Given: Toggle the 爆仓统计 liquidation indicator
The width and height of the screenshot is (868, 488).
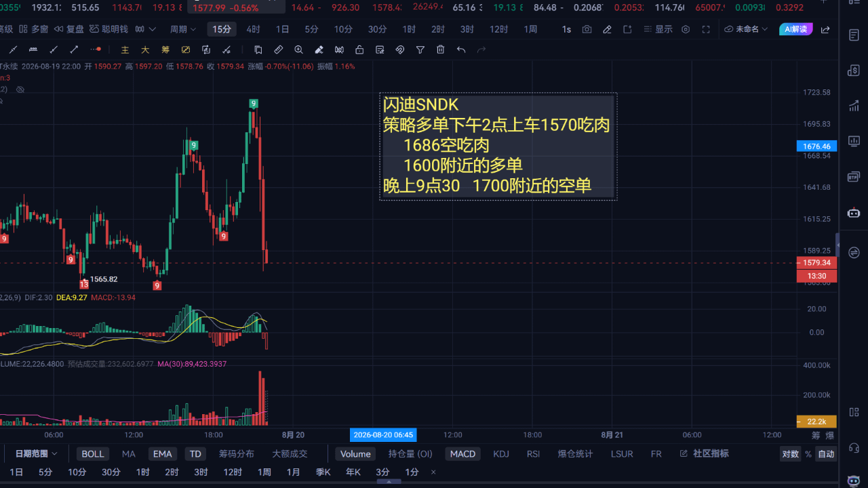Looking at the screenshot, I should click(575, 453).
